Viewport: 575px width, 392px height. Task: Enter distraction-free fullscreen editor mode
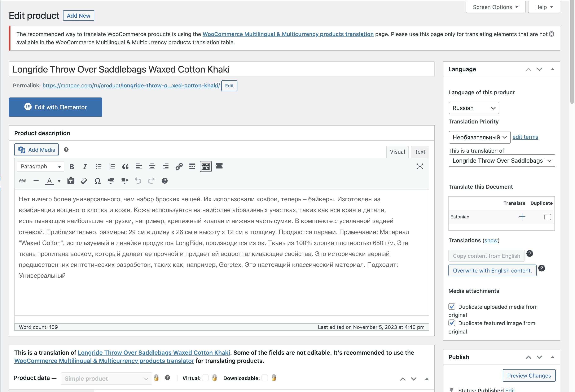(420, 167)
